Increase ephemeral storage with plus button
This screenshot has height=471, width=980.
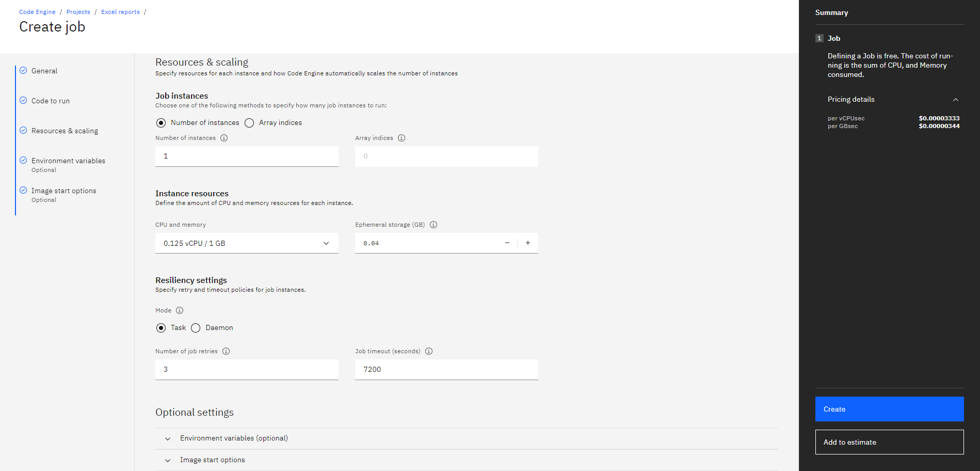tap(528, 243)
